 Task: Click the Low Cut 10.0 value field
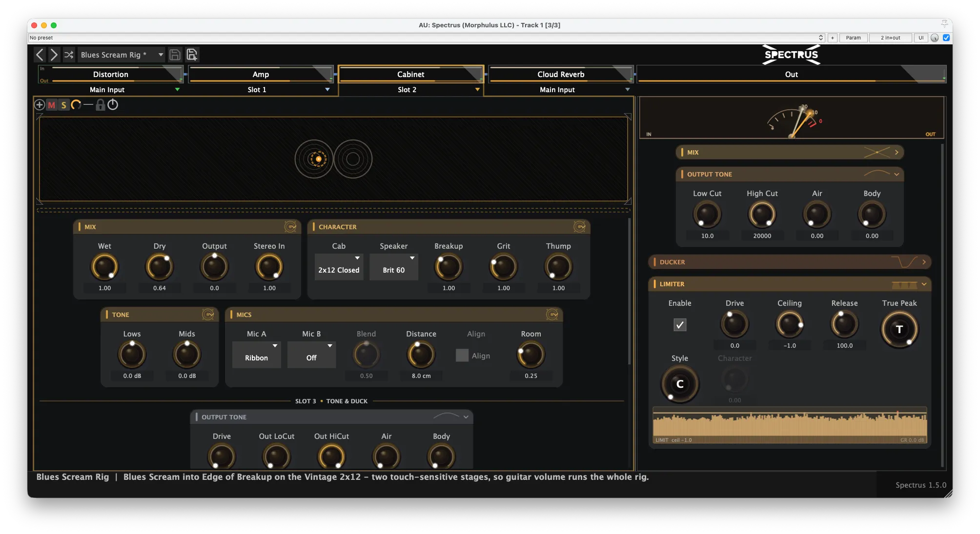click(707, 236)
